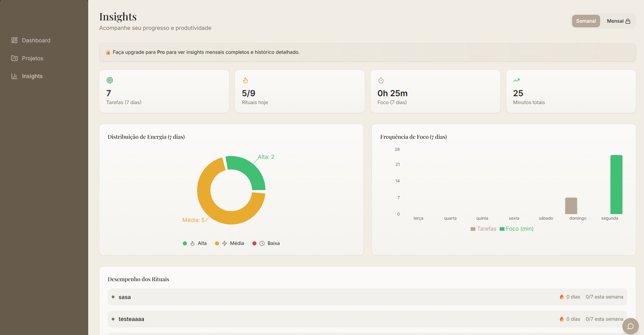Toggle the Alta legend entry
Screen dimensions: 644x335
point(202,243)
